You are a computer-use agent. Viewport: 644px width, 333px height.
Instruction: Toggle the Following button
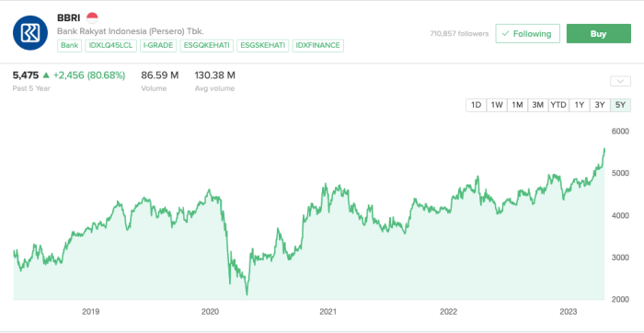[527, 34]
